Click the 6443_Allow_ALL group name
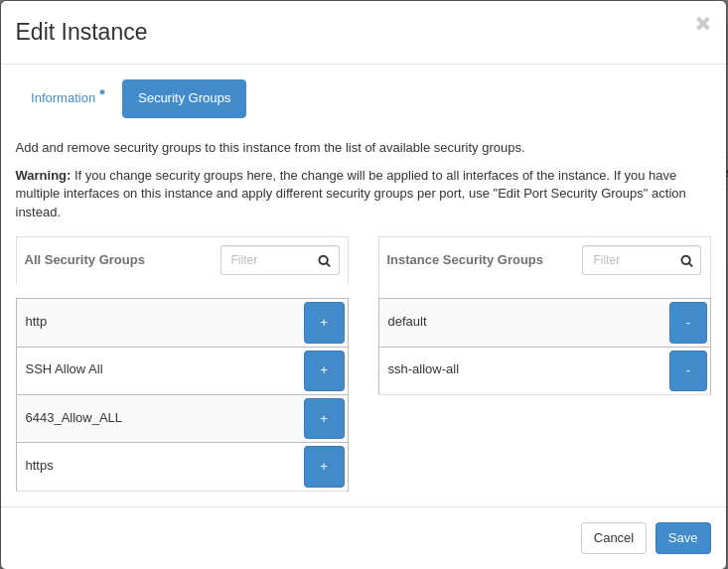Image resolution: width=728 pixels, height=569 pixels. tap(73, 418)
